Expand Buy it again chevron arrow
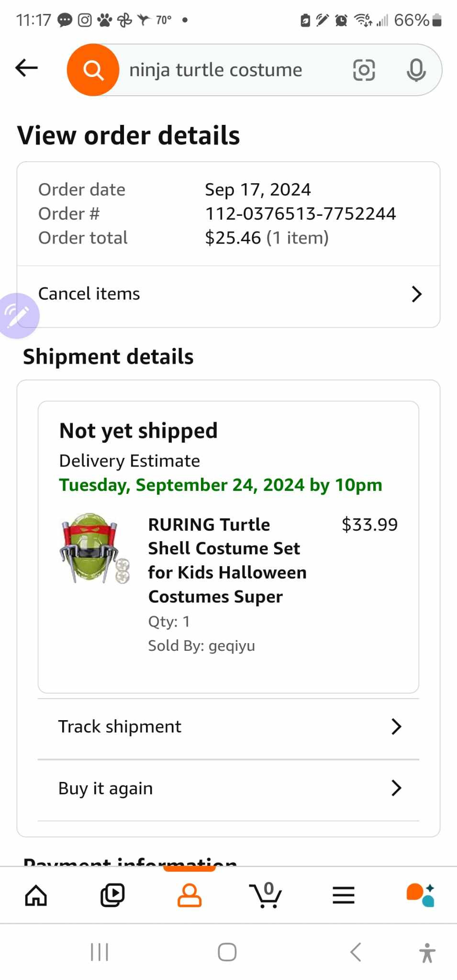 point(396,788)
